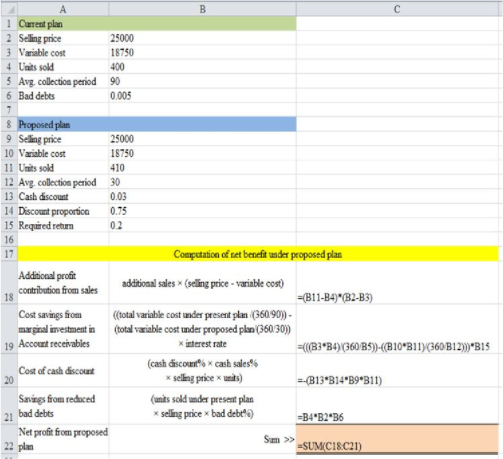Click the green Current plan cell
This screenshot has height=459, width=503.
(x=157, y=24)
